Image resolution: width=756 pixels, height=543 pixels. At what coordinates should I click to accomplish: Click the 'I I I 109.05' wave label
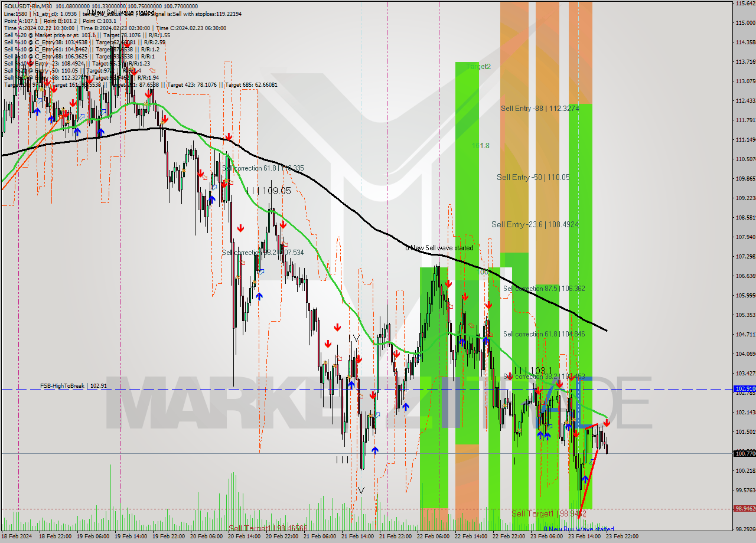click(x=269, y=191)
